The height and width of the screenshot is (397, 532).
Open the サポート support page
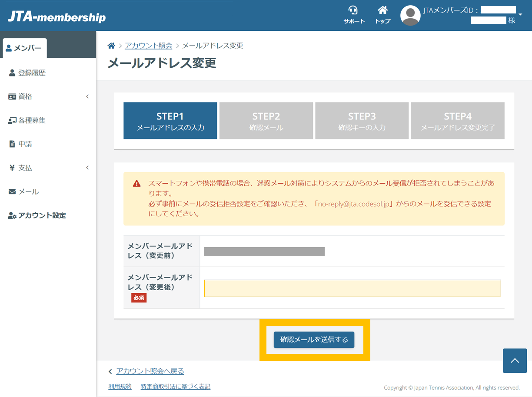[353, 14]
